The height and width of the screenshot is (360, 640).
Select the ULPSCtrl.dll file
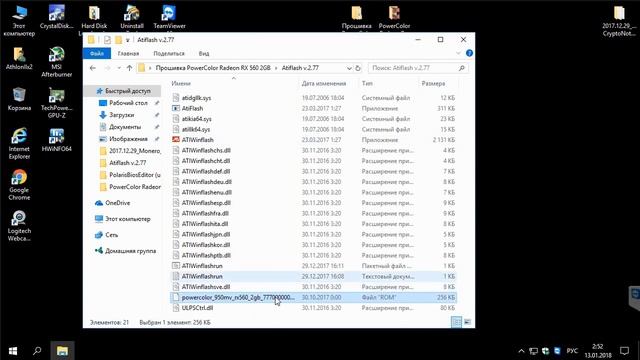click(313, 308)
